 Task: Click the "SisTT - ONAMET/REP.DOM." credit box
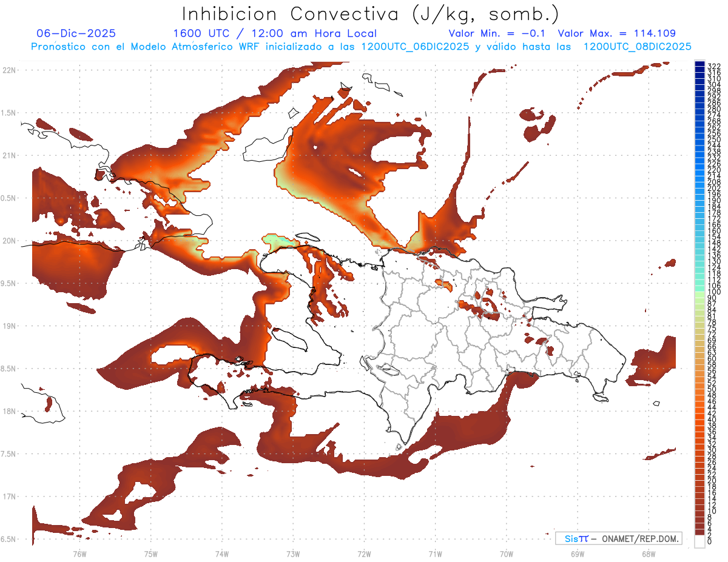coord(619,538)
